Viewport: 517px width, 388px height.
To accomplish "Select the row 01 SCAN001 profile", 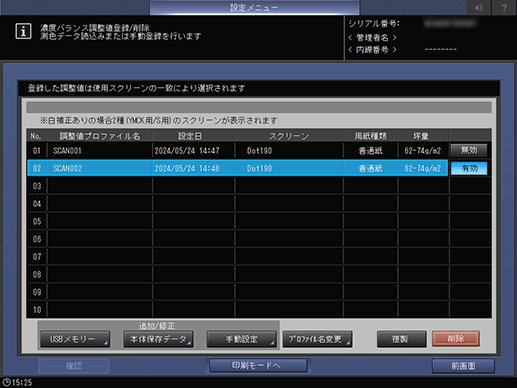I will point(237,150).
